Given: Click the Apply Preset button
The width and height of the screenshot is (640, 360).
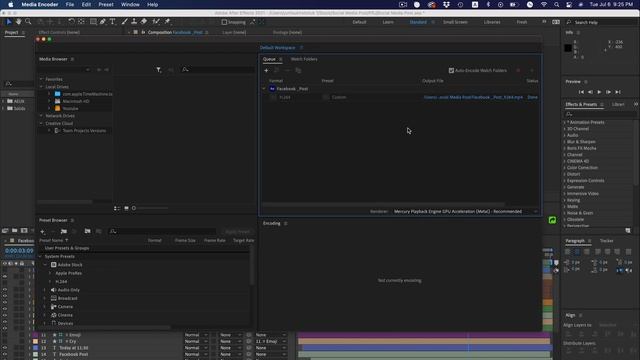Looking at the screenshot, I should click(x=238, y=231).
